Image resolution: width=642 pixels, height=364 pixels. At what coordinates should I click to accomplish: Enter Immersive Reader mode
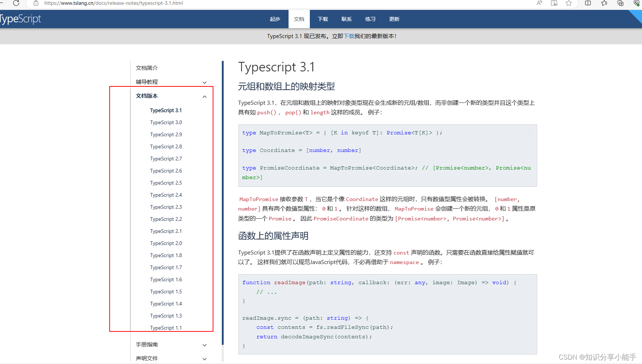point(554,3)
